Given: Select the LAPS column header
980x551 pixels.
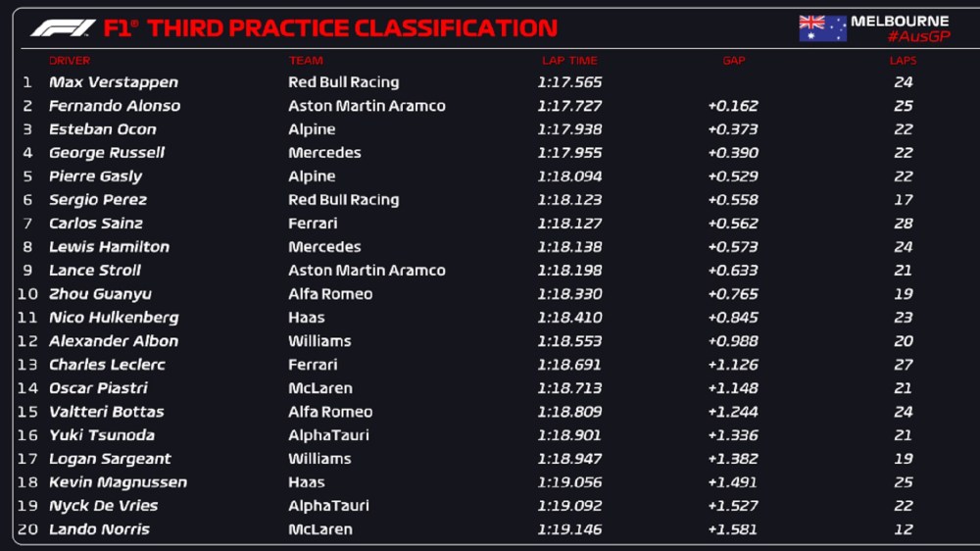Looking at the screenshot, I should [x=903, y=61].
